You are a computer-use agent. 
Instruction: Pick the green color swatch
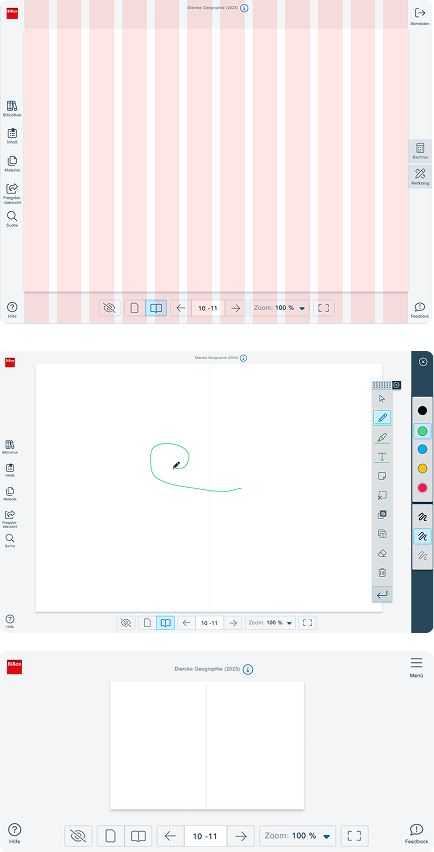tap(422, 431)
